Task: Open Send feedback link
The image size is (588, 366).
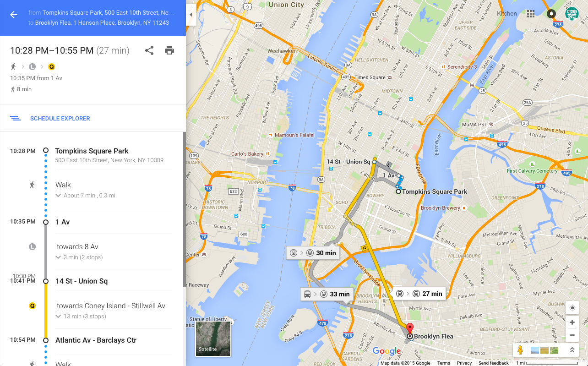Action: (494, 363)
